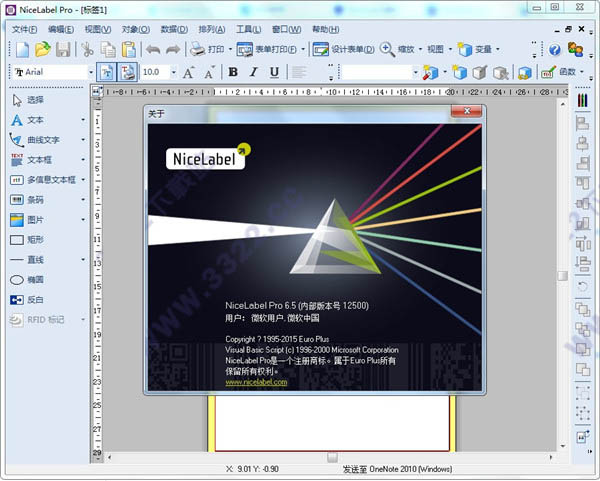Paste from clipboard
The image size is (600, 481).
pyautogui.click(x=129, y=49)
